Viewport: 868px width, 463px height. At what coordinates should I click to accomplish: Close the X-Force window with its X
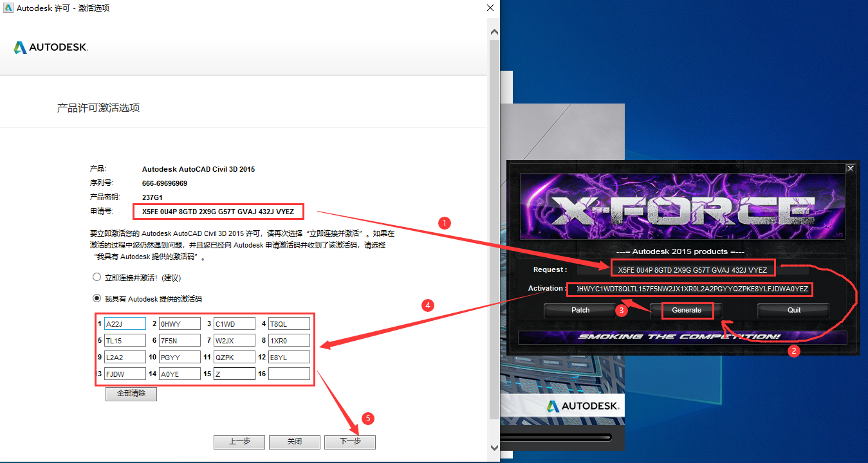coord(850,168)
